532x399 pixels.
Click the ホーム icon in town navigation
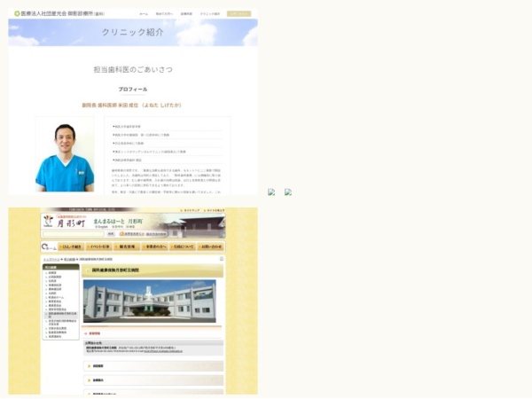(x=49, y=246)
